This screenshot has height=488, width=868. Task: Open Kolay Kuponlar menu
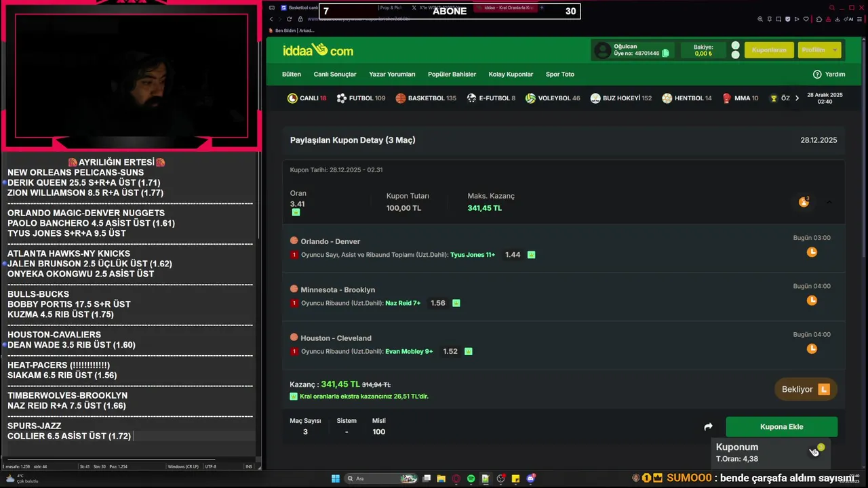511,75
